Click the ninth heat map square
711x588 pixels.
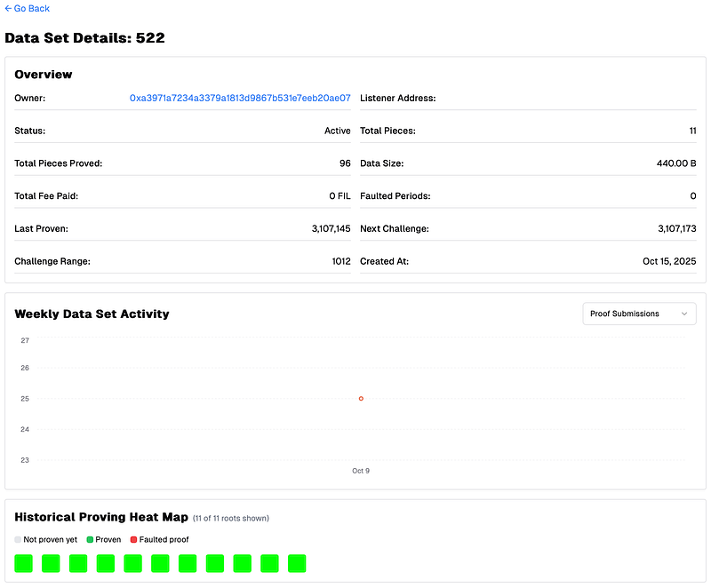243,563
